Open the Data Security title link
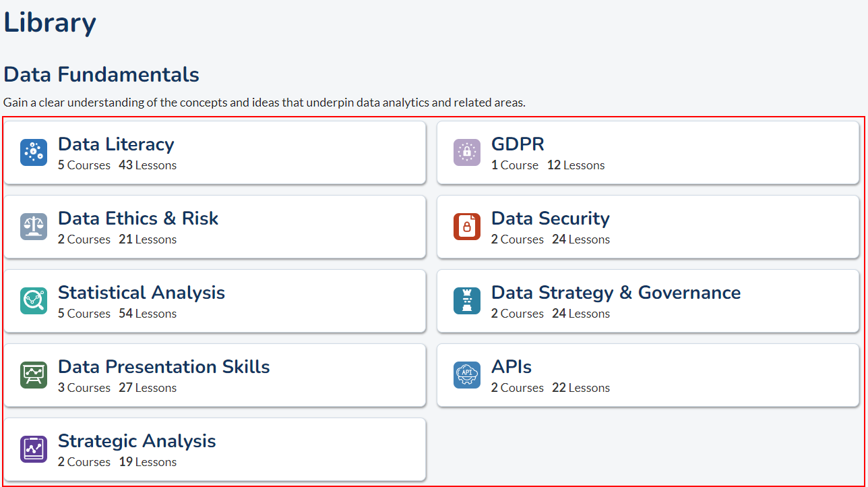Viewport: 868px width, 487px height. pos(550,219)
